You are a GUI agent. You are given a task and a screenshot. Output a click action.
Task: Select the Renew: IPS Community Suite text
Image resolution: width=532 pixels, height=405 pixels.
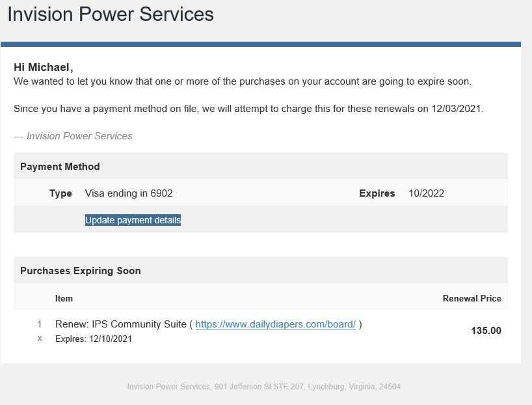click(121, 324)
